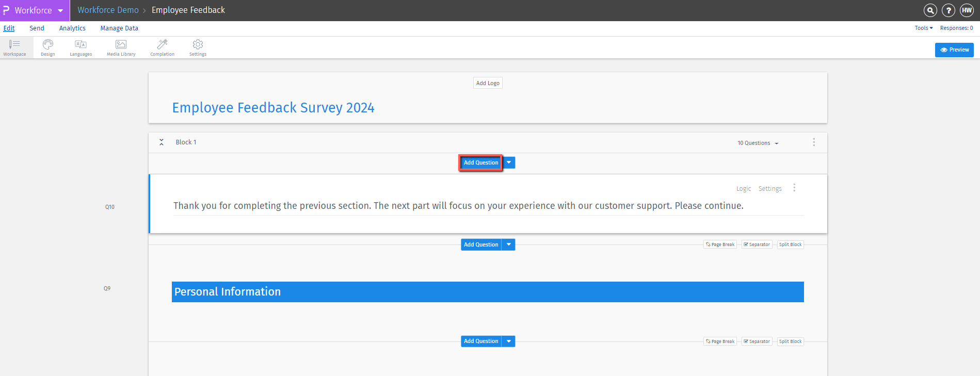Open the help question mark icon
Viewport: 980px width, 376px height.
point(949,10)
